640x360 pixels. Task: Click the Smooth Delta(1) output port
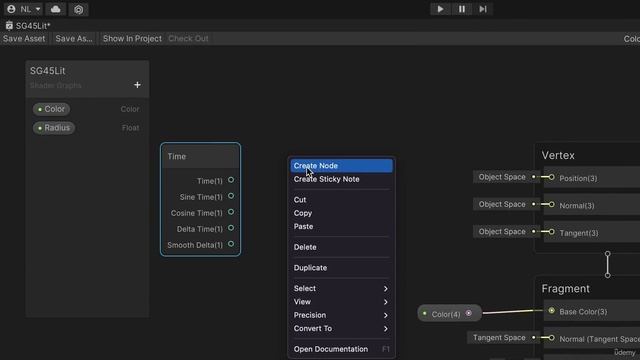coord(231,244)
